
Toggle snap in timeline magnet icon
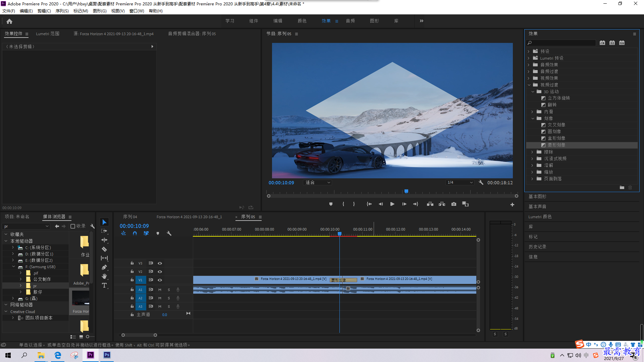pos(135,234)
